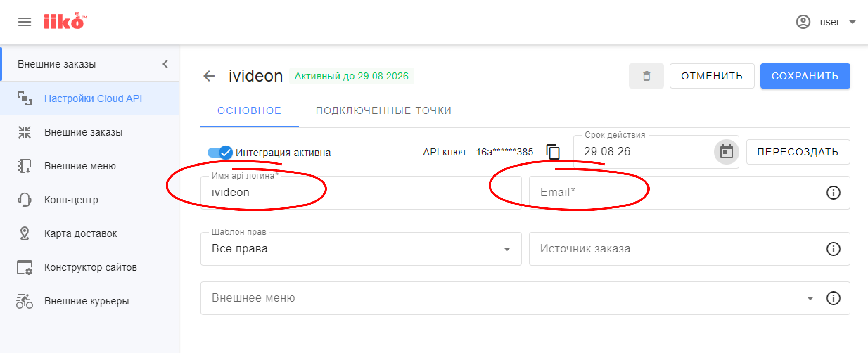Toggle the Интеграция активна switch
Image resolution: width=868 pixels, height=353 pixels.
click(x=220, y=153)
